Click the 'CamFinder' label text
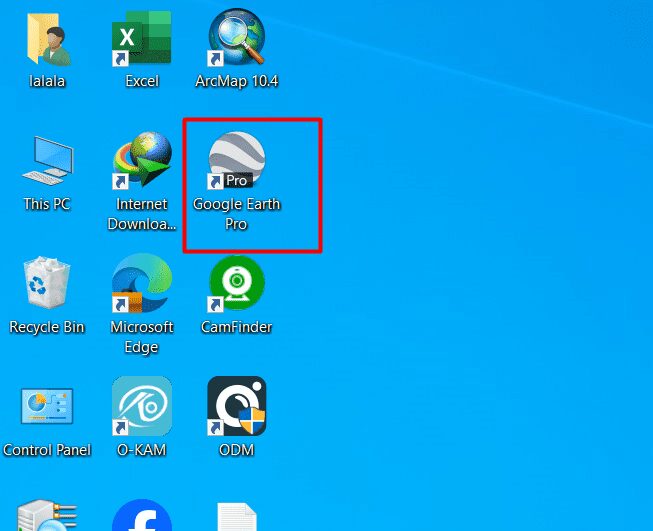The image size is (653, 531). point(237,327)
